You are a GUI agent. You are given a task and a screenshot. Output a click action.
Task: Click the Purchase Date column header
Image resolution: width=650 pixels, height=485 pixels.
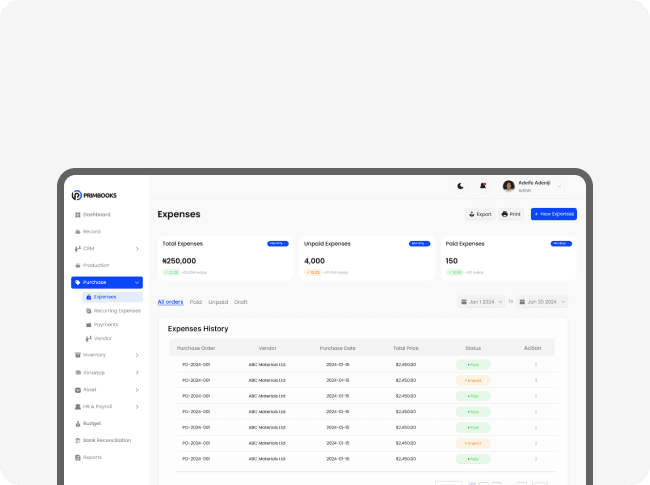(x=337, y=348)
